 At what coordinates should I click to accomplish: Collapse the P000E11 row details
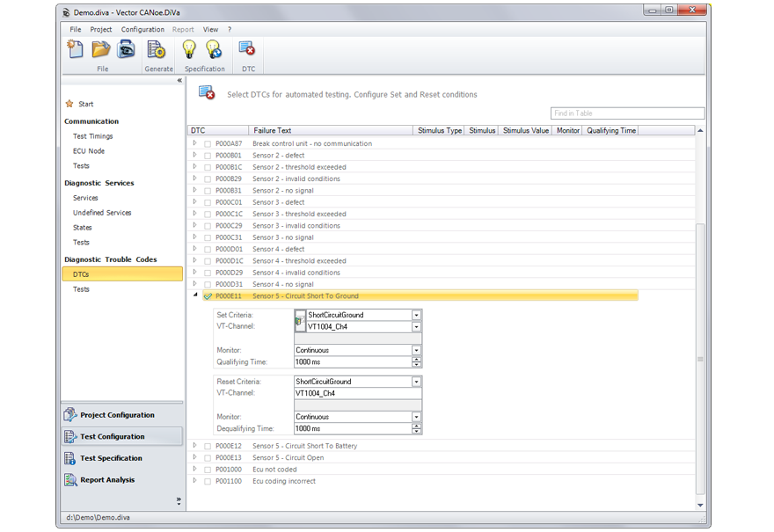[x=195, y=295]
